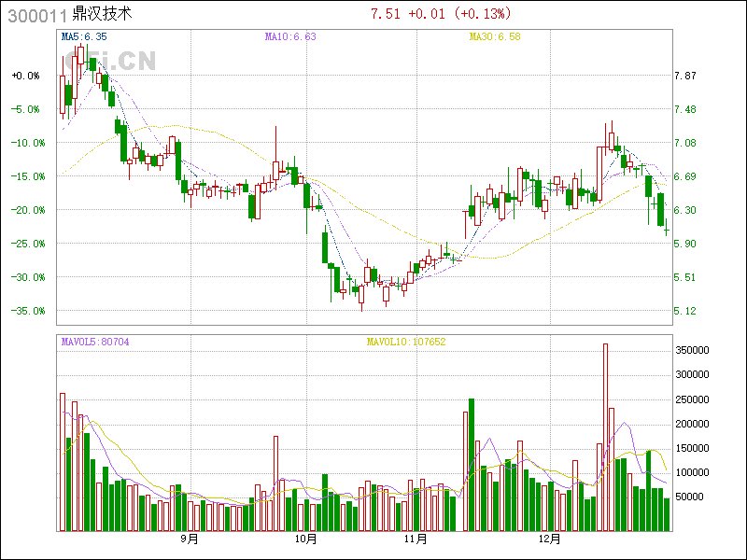The height and width of the screenshot is (560, 747).
Task: Click the MAVOL10:107652 volume indicator label
Action: pos(406,343)
